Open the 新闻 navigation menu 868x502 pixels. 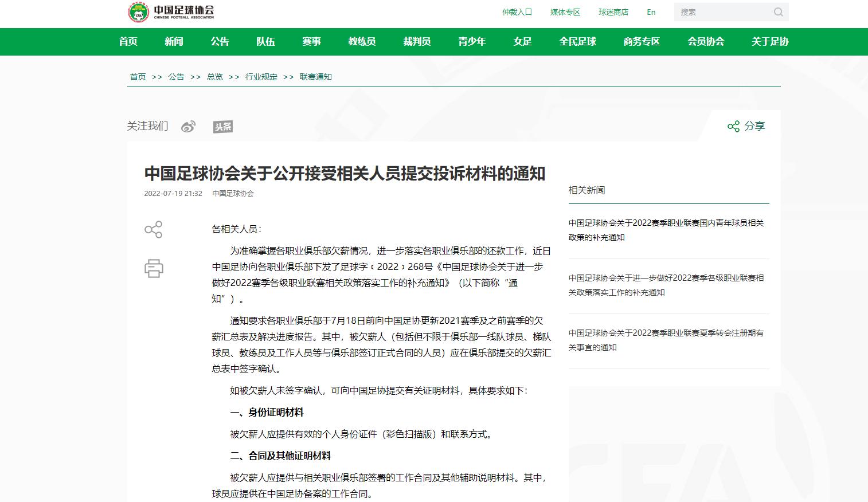pyautogui.click(x=173, y=41)
